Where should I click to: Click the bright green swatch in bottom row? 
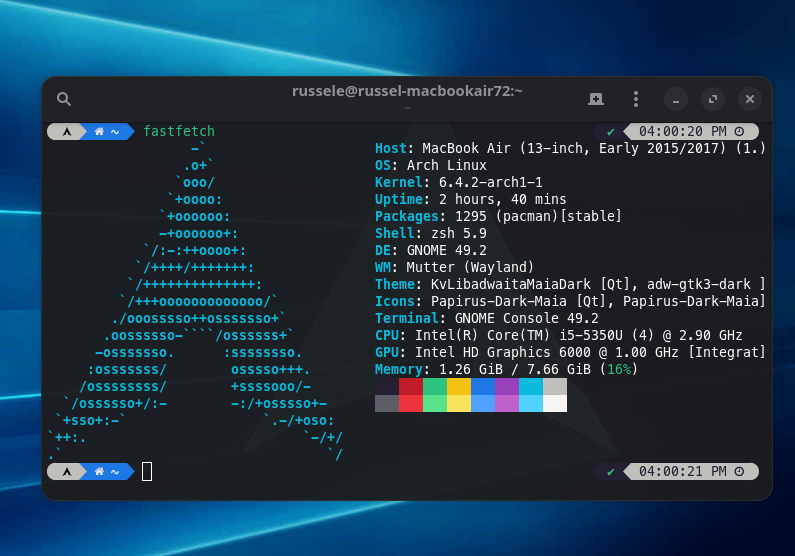435,403
